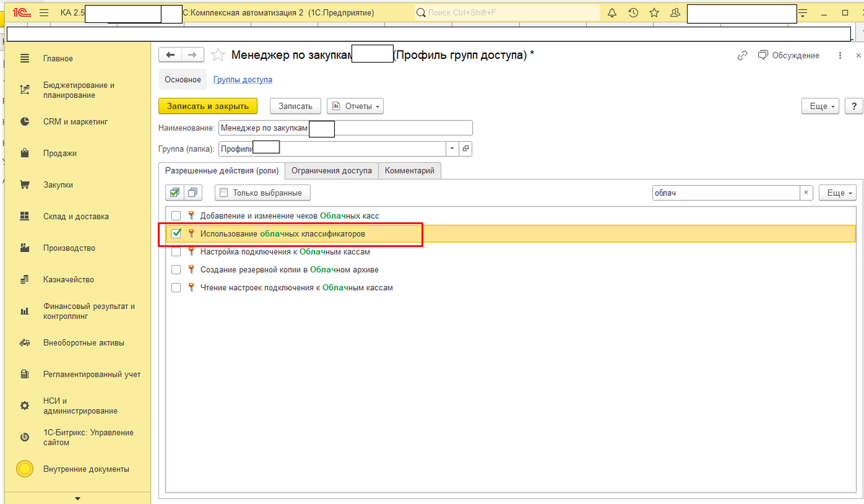
Task: Open notifications bell icon
Action: [x=612, y=13]
